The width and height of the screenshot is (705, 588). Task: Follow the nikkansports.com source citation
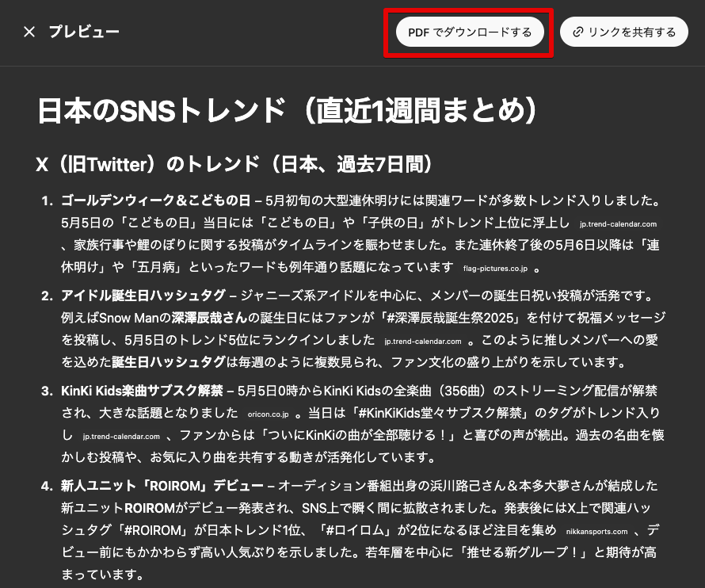pos(598,532)
